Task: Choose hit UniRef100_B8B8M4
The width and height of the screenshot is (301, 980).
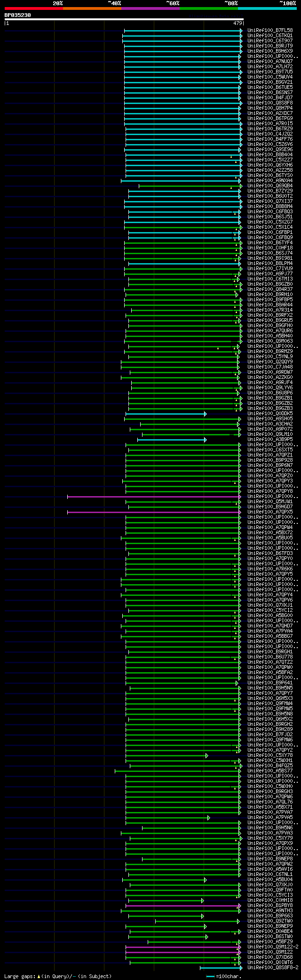Action: tap(270, 207)
